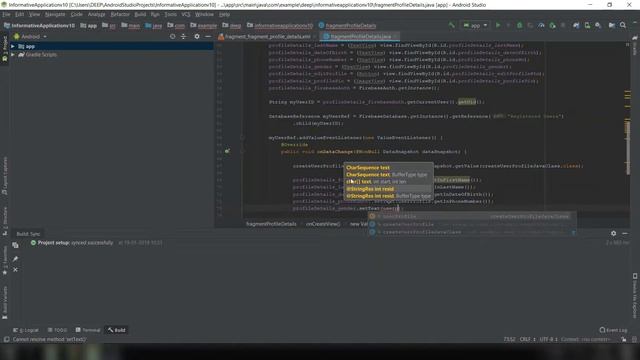This screenshot has width=640, height=360.
Task: Click the fragmentProfileDetails breadcrumb class
Action: [347, 25]
